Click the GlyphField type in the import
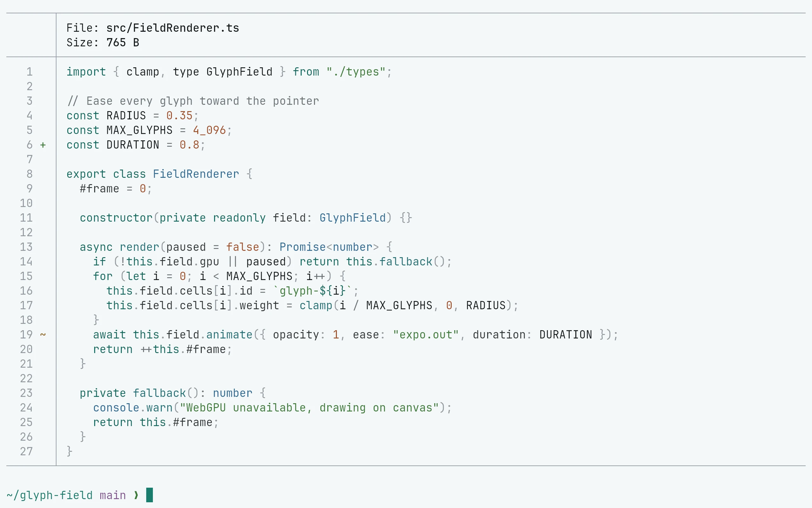Screen dimensions: 812x508 tap(239, 72)
